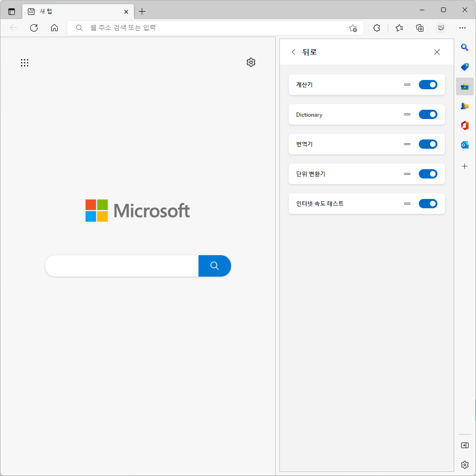Click into the Microsoft search box
The image size is (476, 476).
[x=122, y=266]
